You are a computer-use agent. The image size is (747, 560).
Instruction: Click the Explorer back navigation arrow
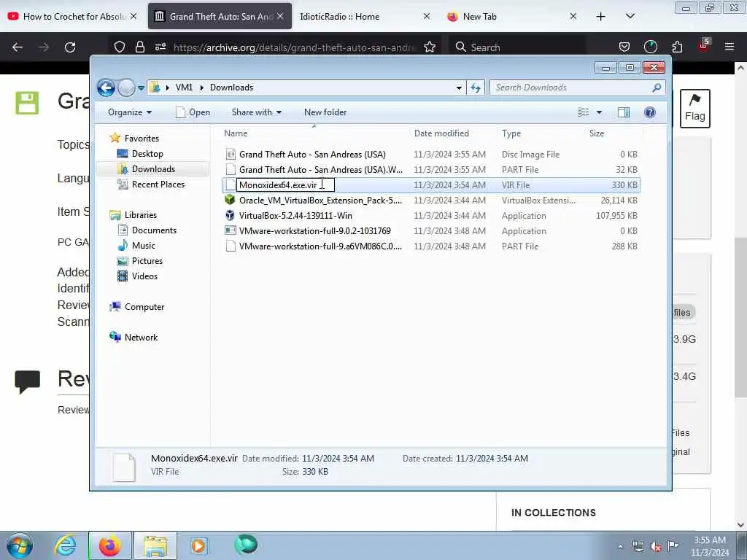click(106, 87)
